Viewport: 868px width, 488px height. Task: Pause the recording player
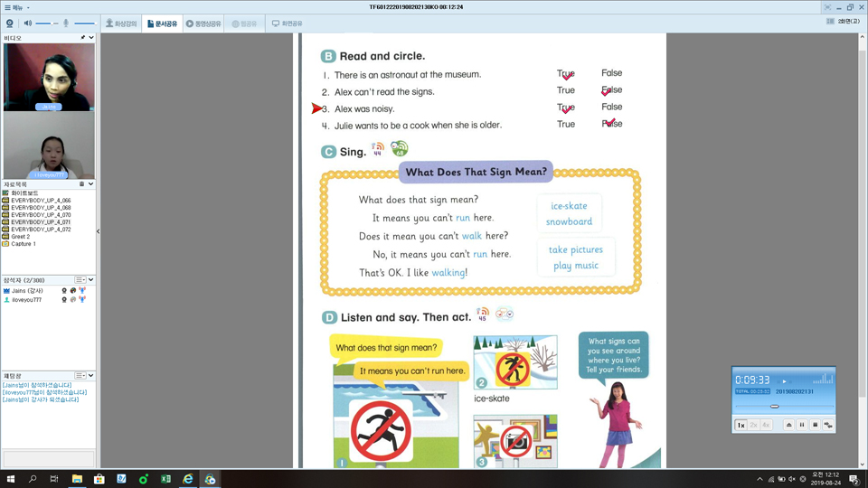pyautogui.click(x=801, y=425)
